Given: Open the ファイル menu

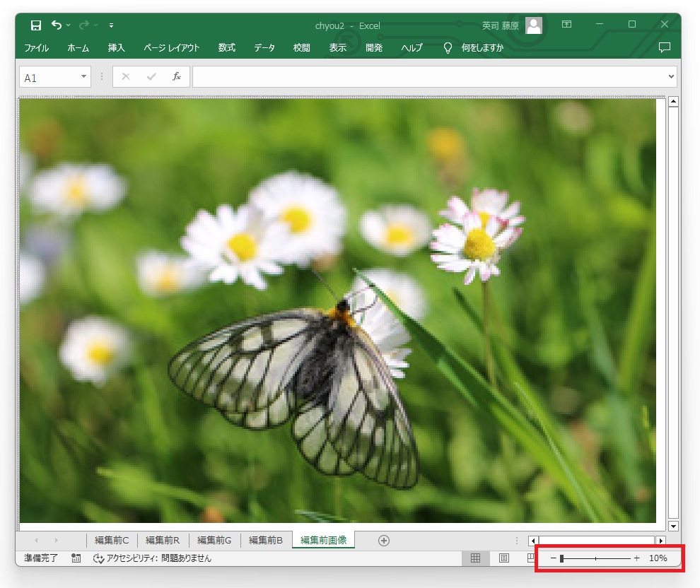Looking at the screenshot, I should click(x=37, y=48).
